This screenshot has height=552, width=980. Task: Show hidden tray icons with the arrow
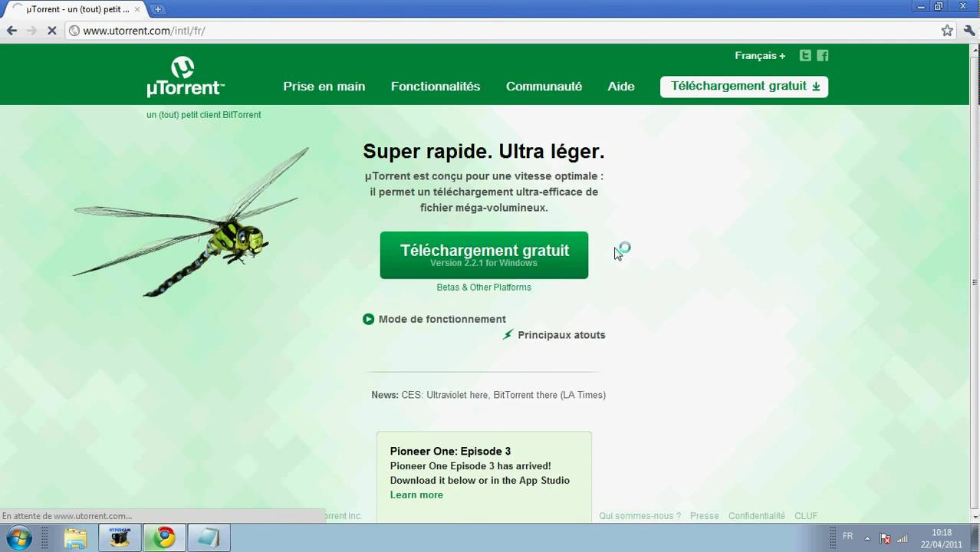[867, 538]
